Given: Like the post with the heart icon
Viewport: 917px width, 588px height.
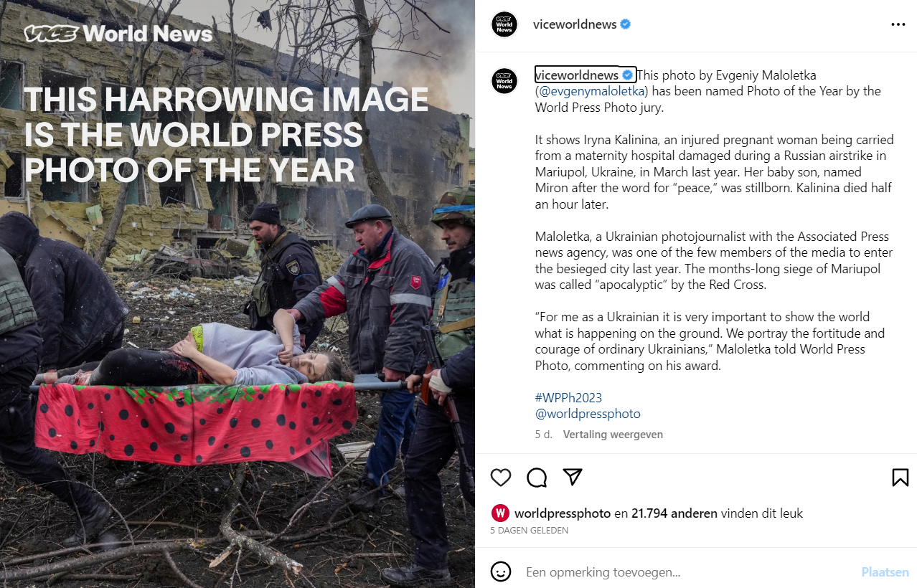Looking at the screenshot, I should tap(501, 478).
